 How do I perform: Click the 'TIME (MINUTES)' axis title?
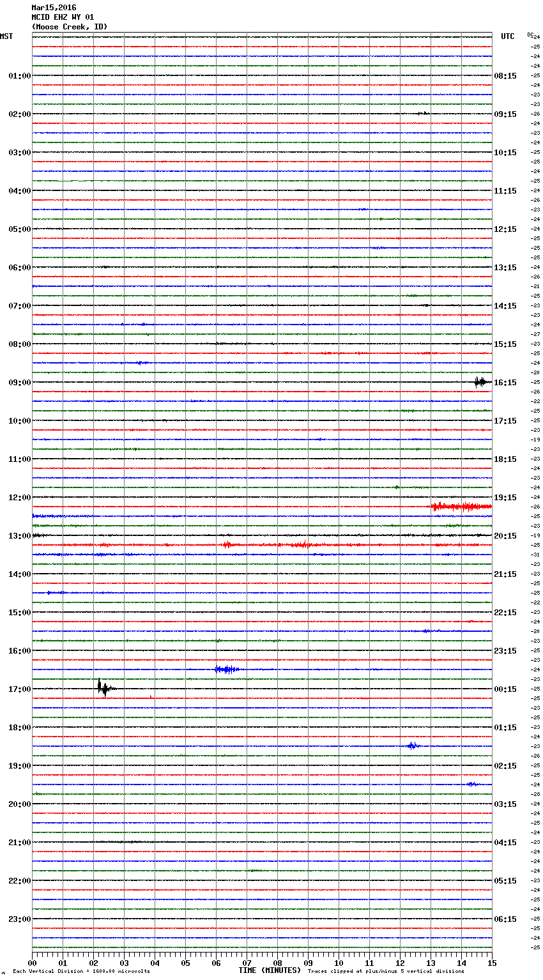[x=270, y=970]
